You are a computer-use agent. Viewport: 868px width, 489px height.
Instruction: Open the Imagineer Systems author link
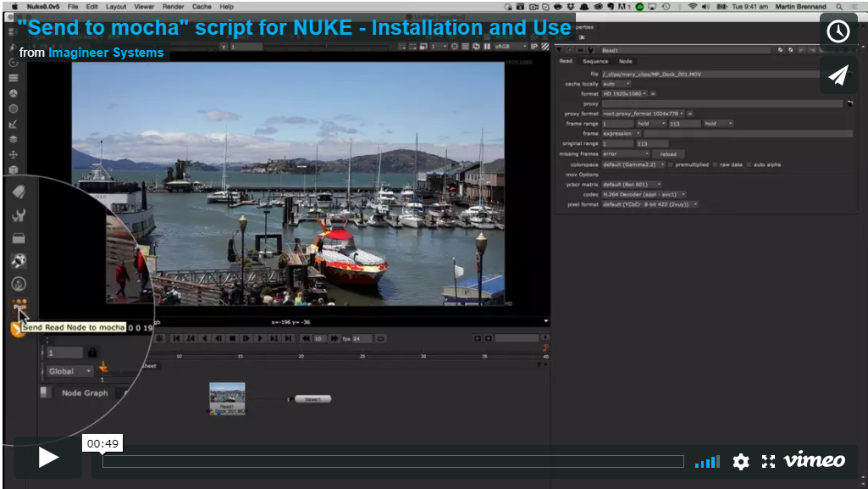pyautogui.click(x=106, y=53)
